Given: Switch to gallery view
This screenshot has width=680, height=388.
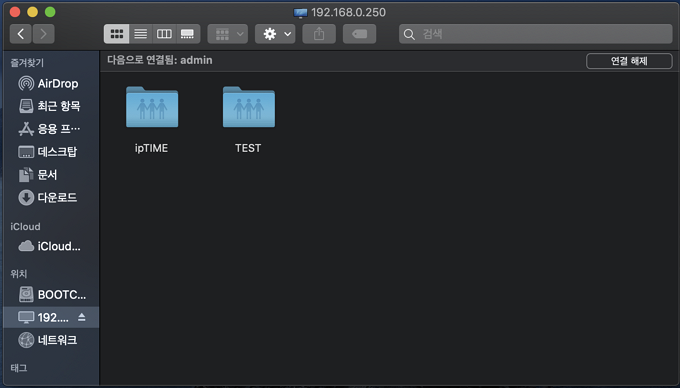Looking at the screenshot, I should pos(188,34).
